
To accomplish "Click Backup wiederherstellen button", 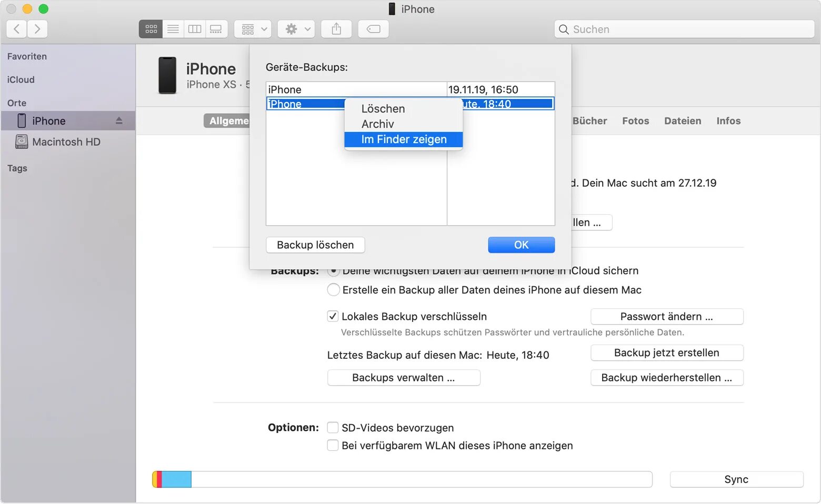I will (x=667, y=378).
